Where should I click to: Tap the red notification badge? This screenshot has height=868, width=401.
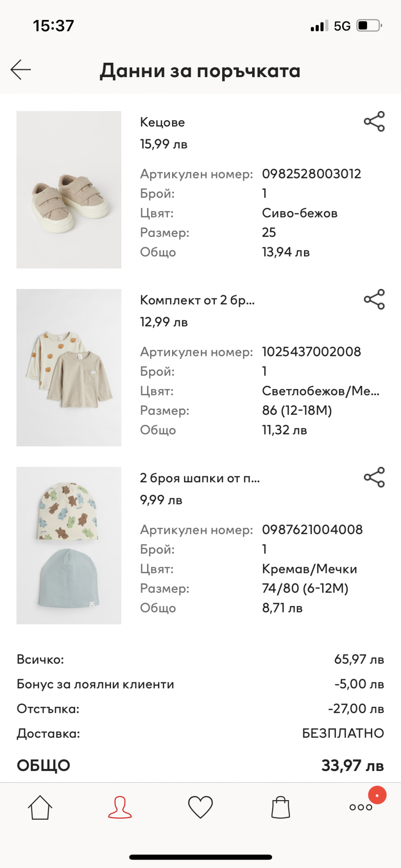pos(377,795)
